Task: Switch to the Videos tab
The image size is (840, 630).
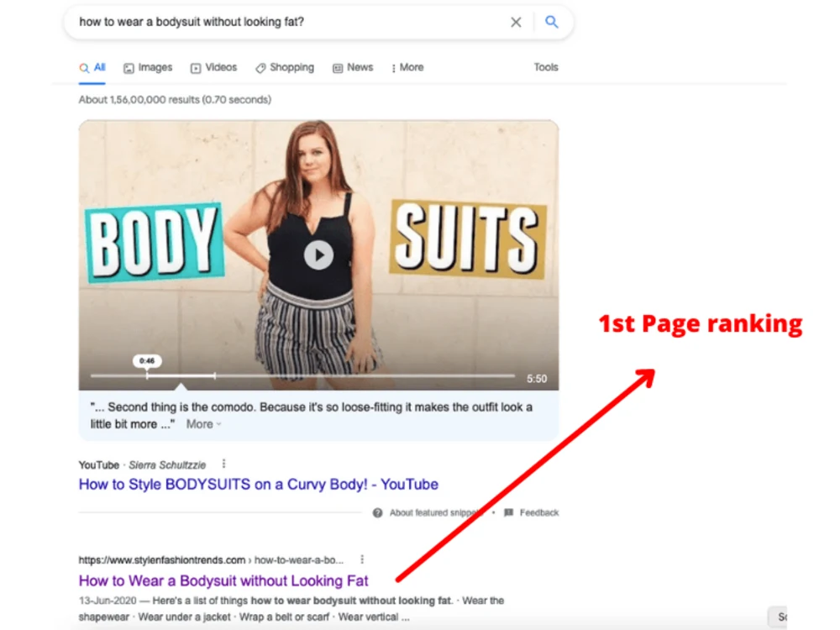Action: (213, 67)
